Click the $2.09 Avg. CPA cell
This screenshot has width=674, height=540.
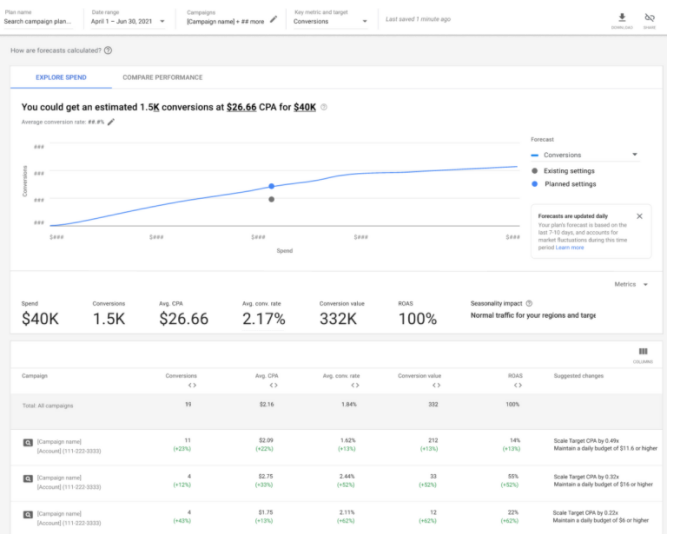pyautogui.click(x=266, y=441)
